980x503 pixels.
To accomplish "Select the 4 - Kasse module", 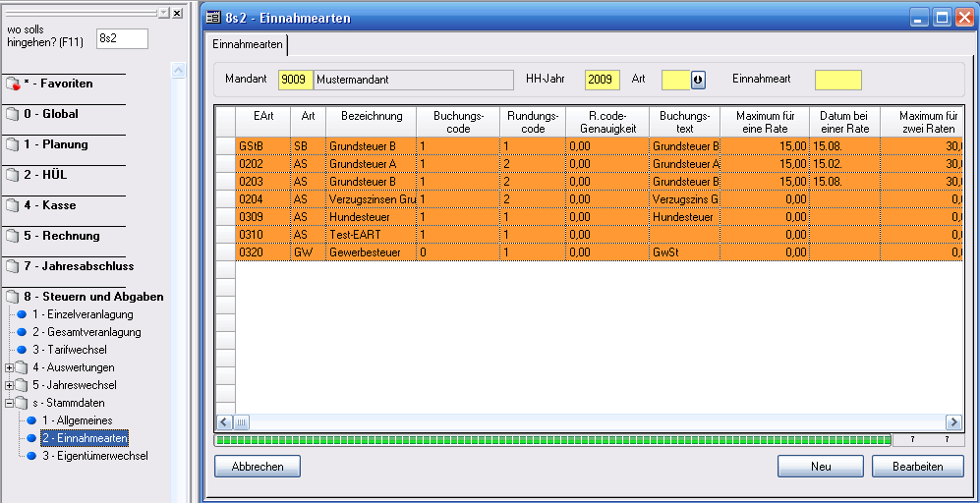I will [x=50, y=205].
